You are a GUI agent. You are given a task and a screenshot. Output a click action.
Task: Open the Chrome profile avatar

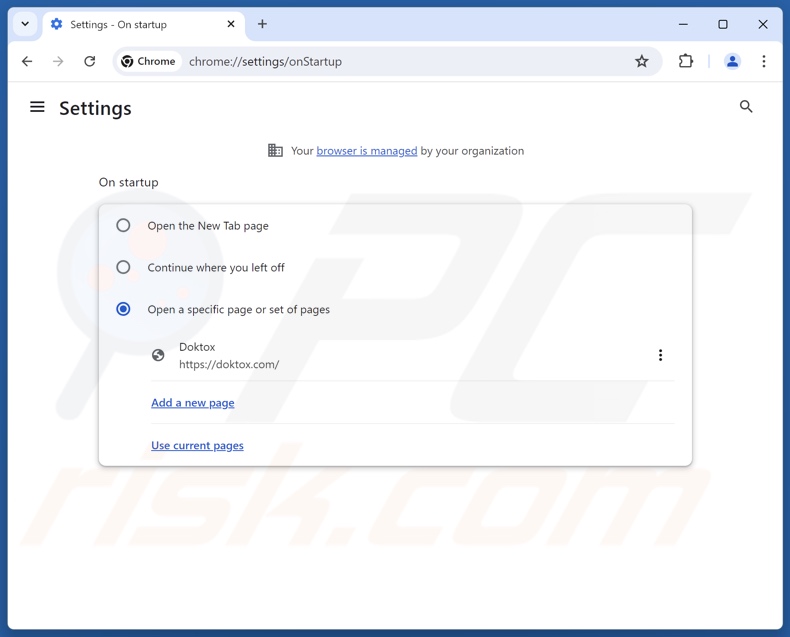click(732, 62)
